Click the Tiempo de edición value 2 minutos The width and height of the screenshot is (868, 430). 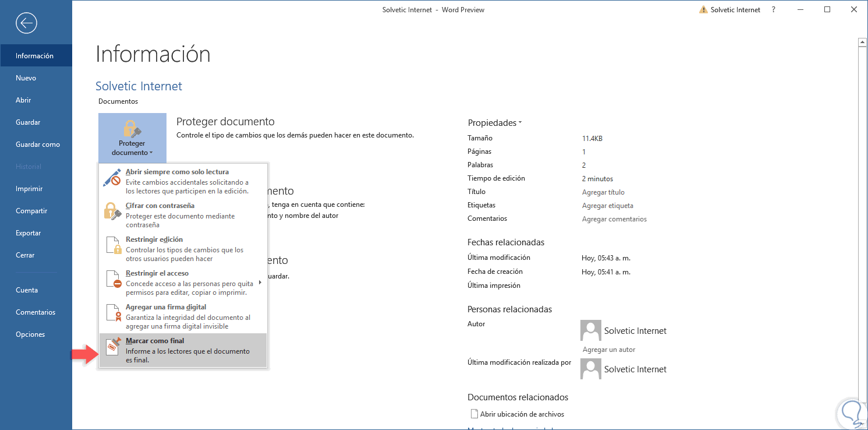pos(597,179)
